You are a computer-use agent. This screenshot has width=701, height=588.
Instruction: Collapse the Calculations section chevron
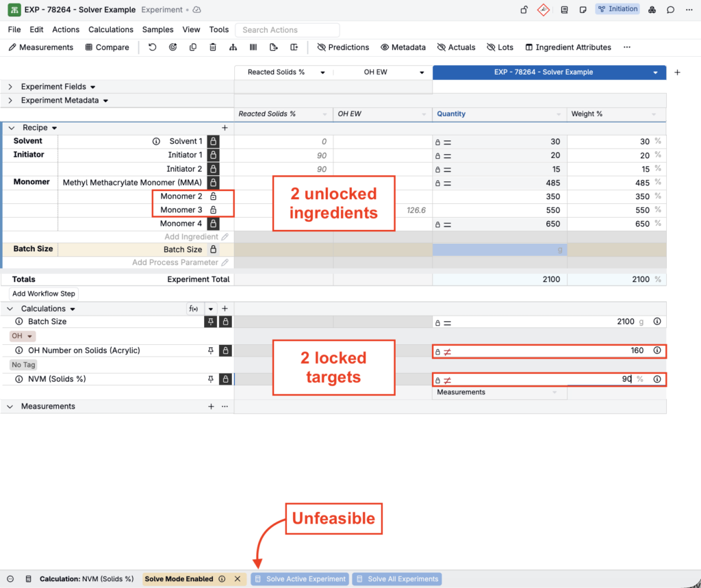(10, 309)
